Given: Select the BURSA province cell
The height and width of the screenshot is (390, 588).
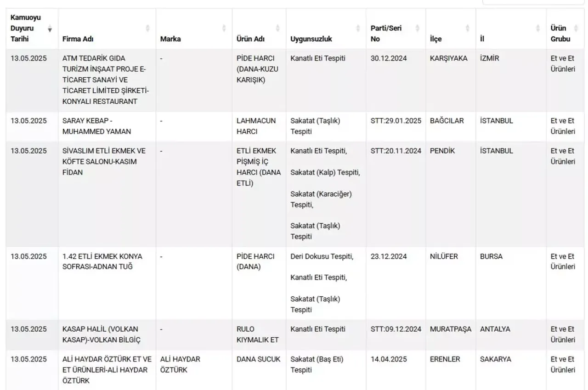Looking at the screenshot, I should pyautogui.click(x=491, y=256).
